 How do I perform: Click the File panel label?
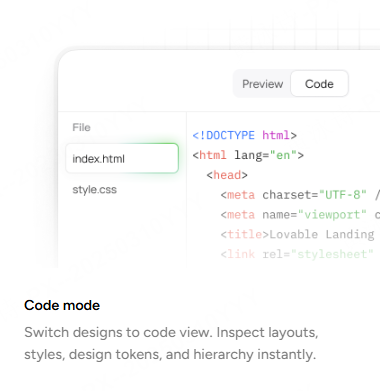coord(81,127)
